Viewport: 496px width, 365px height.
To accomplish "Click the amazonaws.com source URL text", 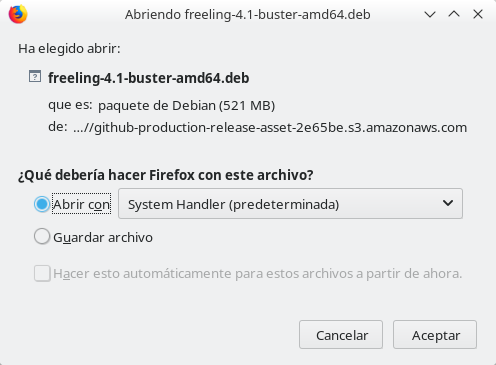I will coord(270,127).
